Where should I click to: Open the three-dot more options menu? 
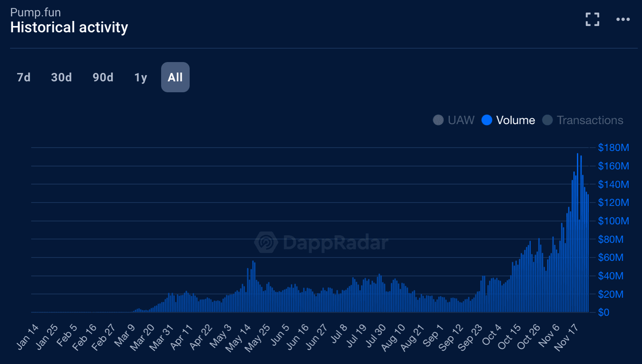pyautogui.click(x=623, y=19)
